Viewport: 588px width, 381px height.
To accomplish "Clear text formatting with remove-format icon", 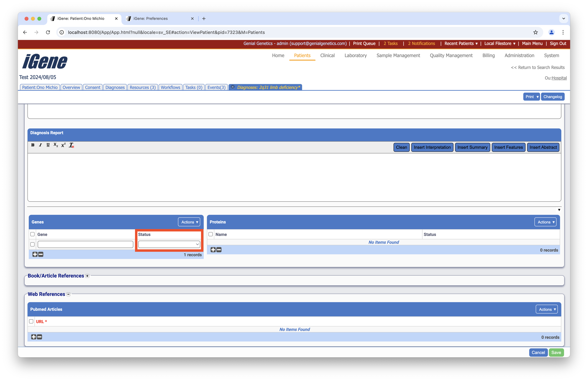I will 71,145.
